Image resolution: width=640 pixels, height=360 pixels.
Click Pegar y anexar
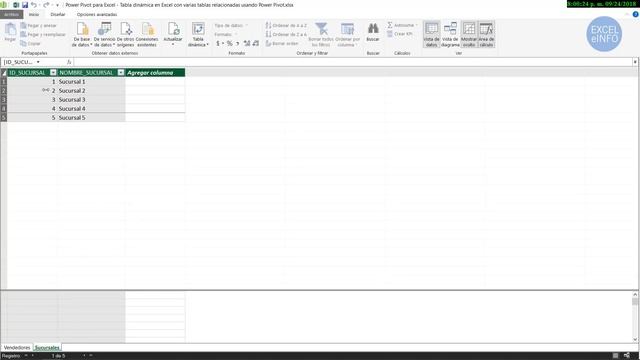point(38,26)
